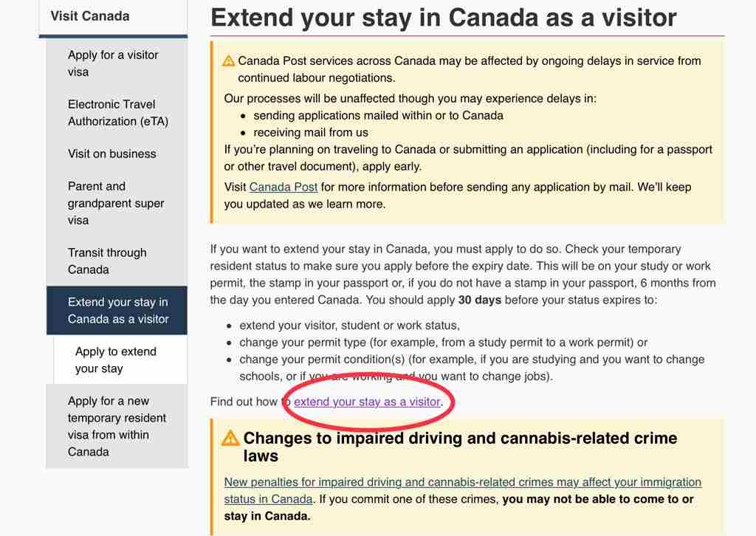Screen dimensions: 756x536
Task: Select Transit through Canada menu item
Action: click(x=107, y=261)
